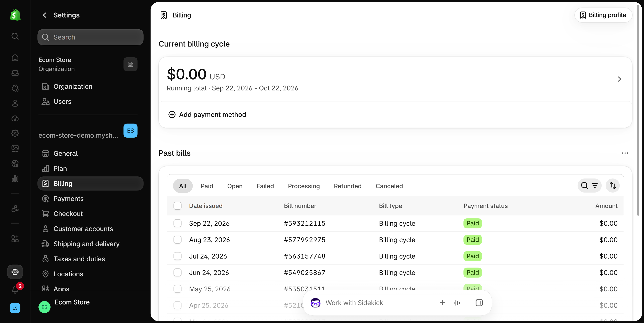Check the Jun 24, 2026 bill row

[x=178, y=272]
